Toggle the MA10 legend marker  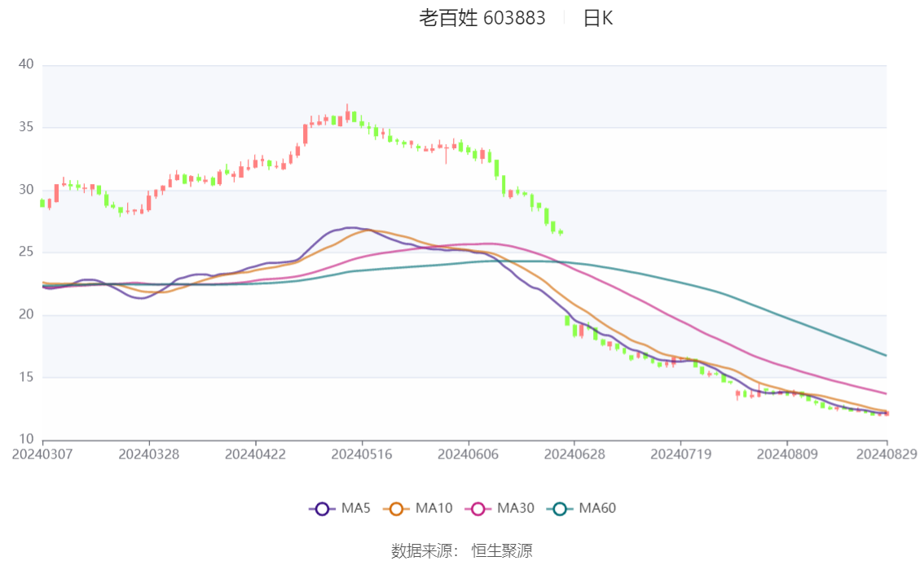[x=396, y=509]
